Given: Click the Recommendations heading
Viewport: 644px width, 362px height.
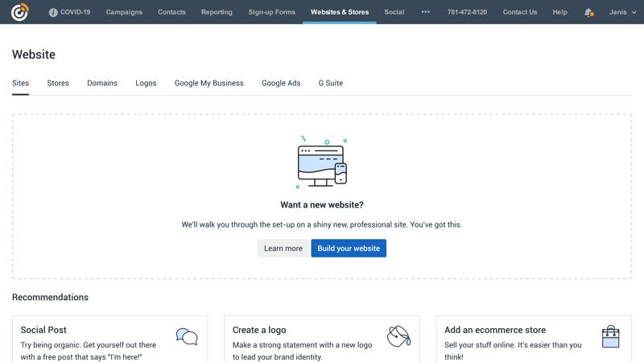Looking at the screenshot, I should click(50, 297).
